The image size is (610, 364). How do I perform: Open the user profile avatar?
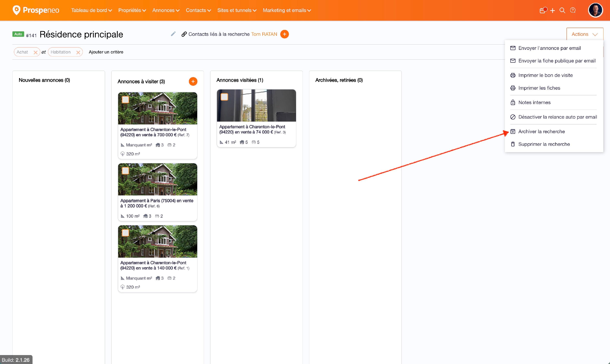(595, 10)
